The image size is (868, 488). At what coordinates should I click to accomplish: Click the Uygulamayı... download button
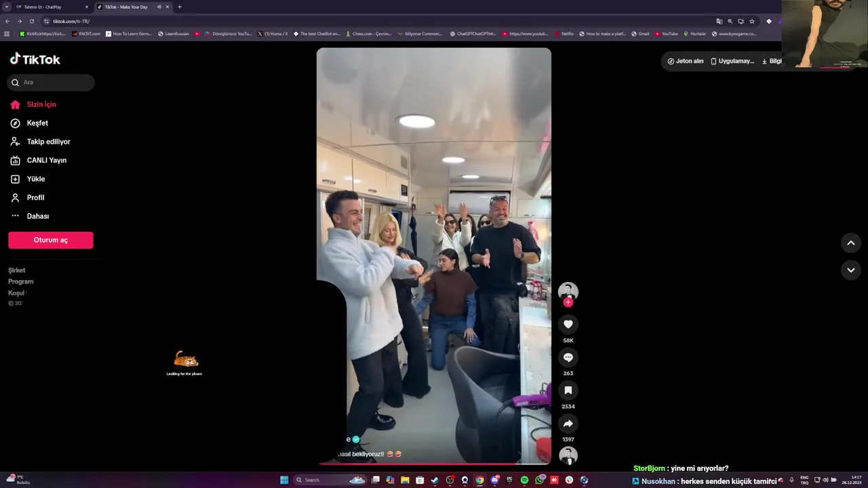(x=732, y=61)
